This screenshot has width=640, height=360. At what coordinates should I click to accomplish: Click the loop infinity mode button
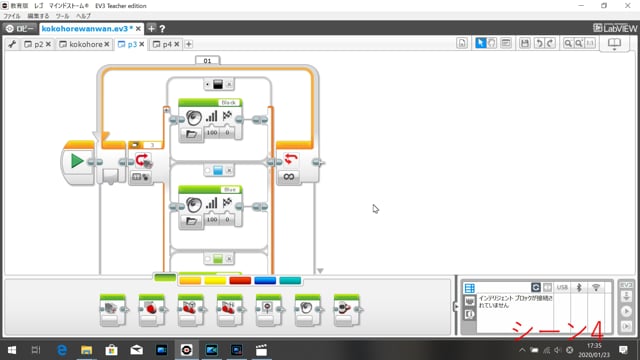pos(289,177)
